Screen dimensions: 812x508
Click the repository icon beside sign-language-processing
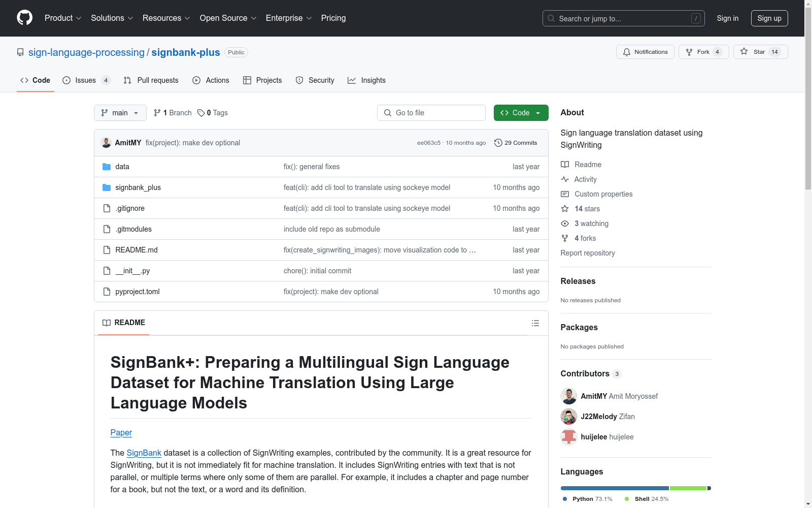pyautogui.click(x=20, y=52)
